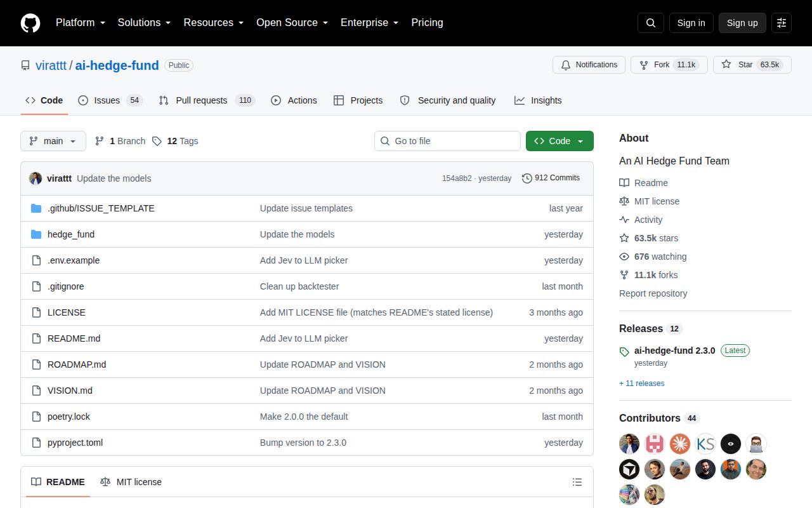Viewport: 812px width, 508px height.
Task: Expand the main branch dropdown
Action: pyautogui.click(x=53, y=141)
